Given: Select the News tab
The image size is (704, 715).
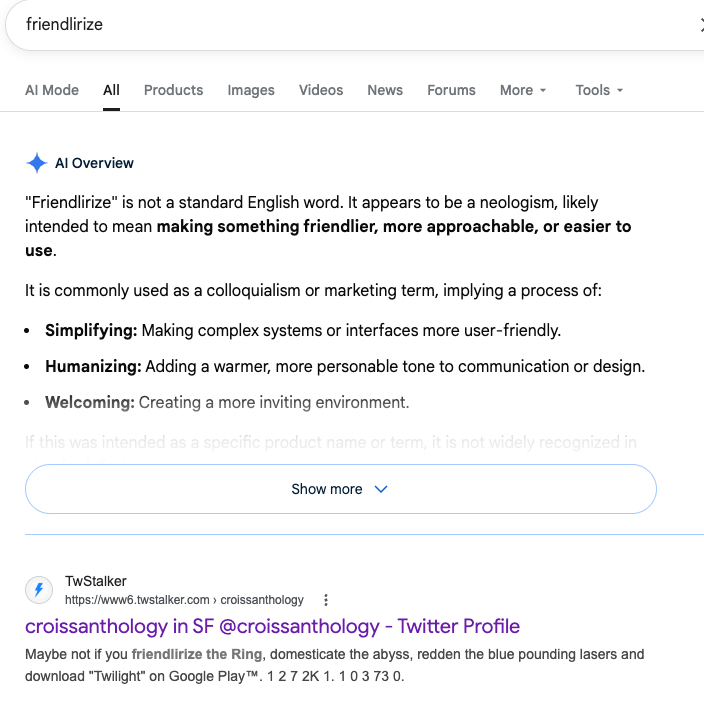Looking at the screenshot, I should 385,90.
